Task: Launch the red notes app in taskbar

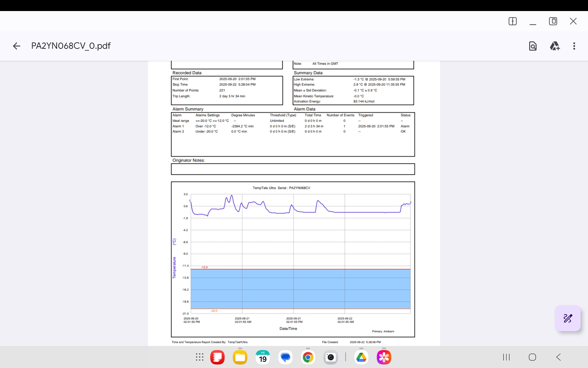Action: [217, 357]
